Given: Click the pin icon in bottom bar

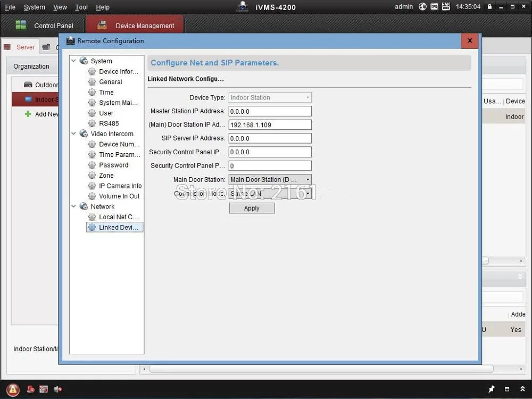Looking at the screenshot, I should pyautogui.click(x=491, y=389).
